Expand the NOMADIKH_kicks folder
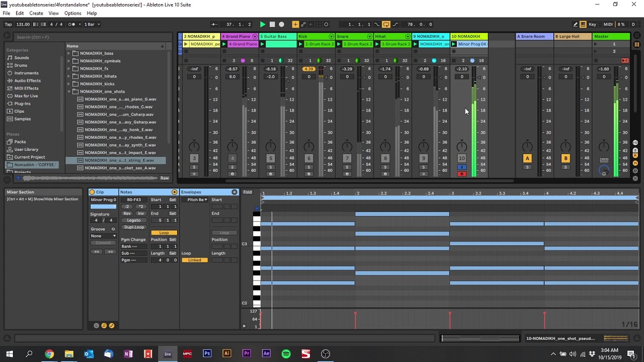Viewport: 644px width, 362px height. click(69, 84)
